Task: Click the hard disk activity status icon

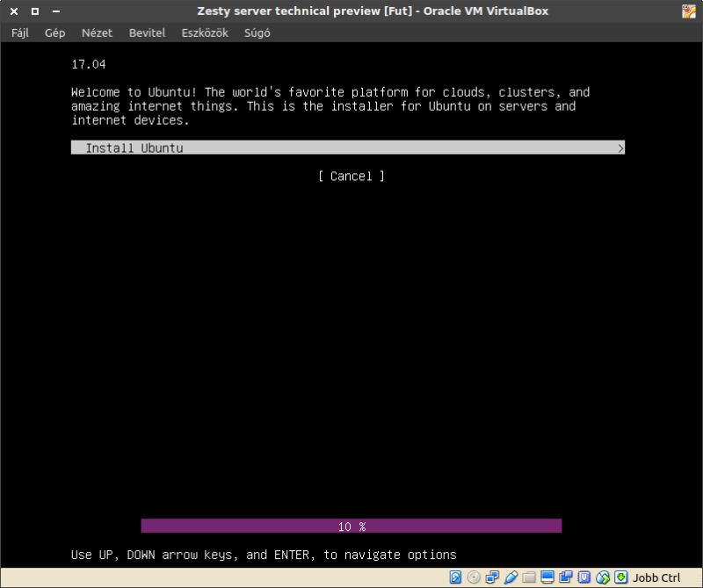Action: coord(455,577)
